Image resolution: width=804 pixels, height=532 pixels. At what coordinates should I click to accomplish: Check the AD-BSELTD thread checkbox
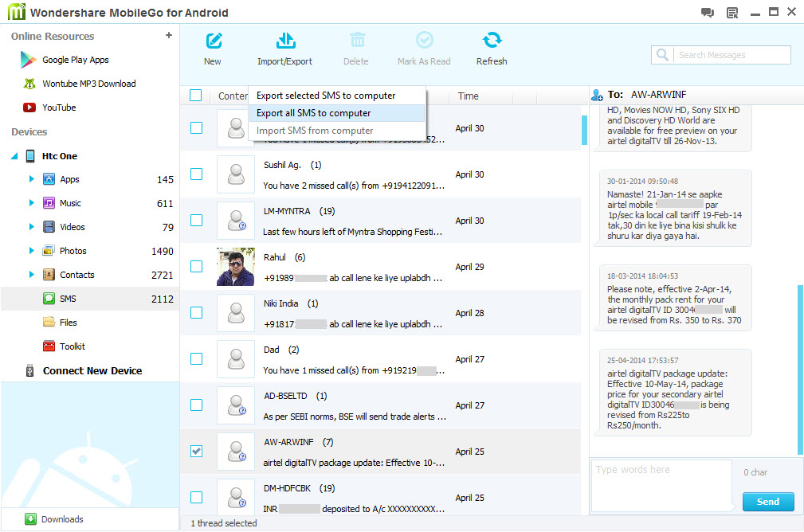coord(196,405)
